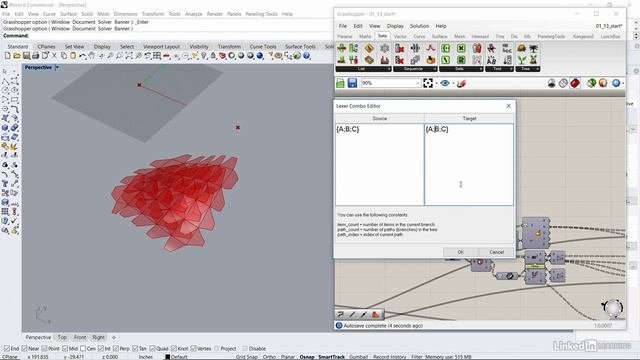Click Grasshopper Zoom Extents frame icon
The width and height of the screenshot is (640, 360).
coord(428,83)
